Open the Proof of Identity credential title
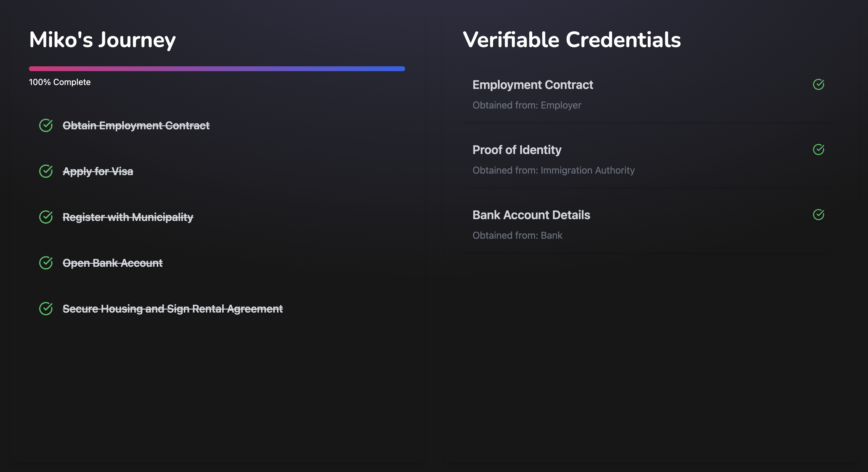 pos(517,149)
